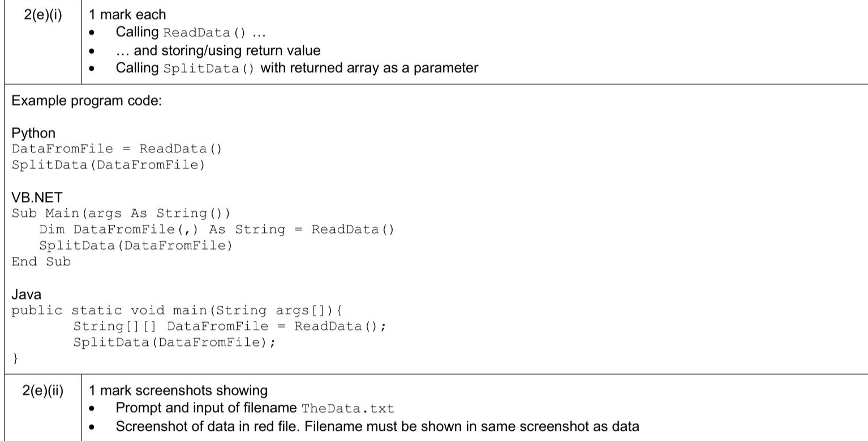Click the VB.NET section heading
This screenshot has width=868, height=441.
[37, 198]
